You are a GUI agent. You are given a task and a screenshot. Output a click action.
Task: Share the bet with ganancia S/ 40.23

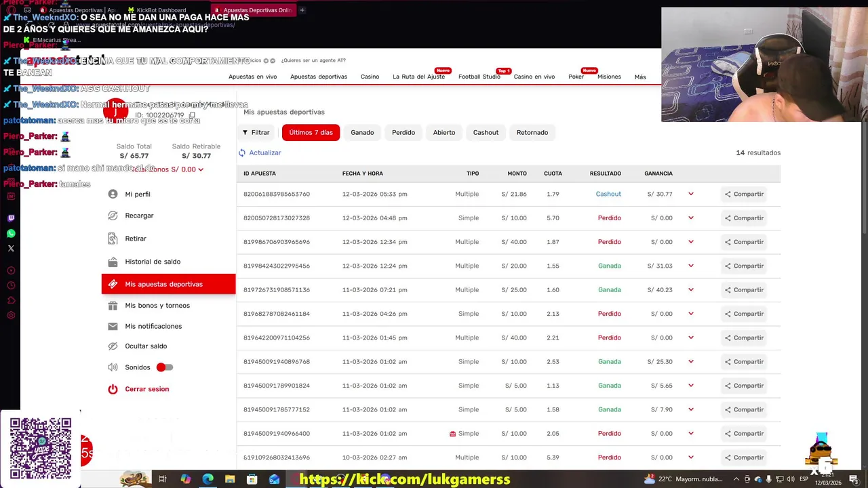pos(744,290)
